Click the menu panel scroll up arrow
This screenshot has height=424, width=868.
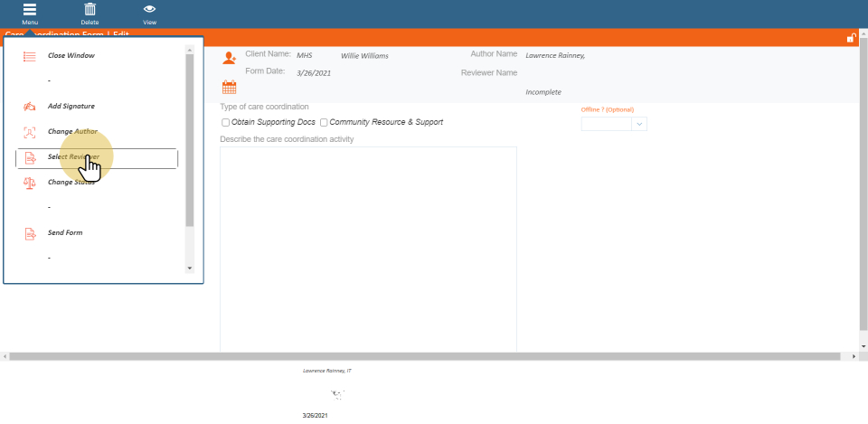[189, 50]
